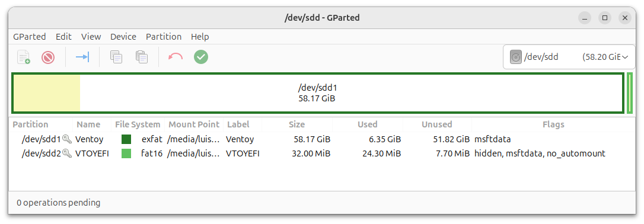Screen dimensions: 644x224
Task: Open the GParted menu
Action: (x=30, y=37)
